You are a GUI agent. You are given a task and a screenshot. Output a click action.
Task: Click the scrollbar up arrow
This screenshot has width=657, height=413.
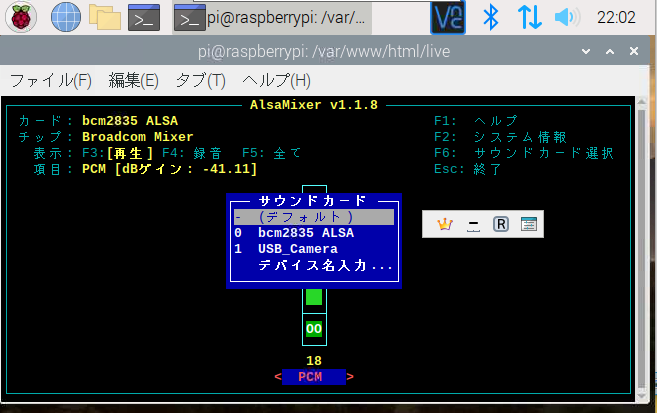[641, 102]
